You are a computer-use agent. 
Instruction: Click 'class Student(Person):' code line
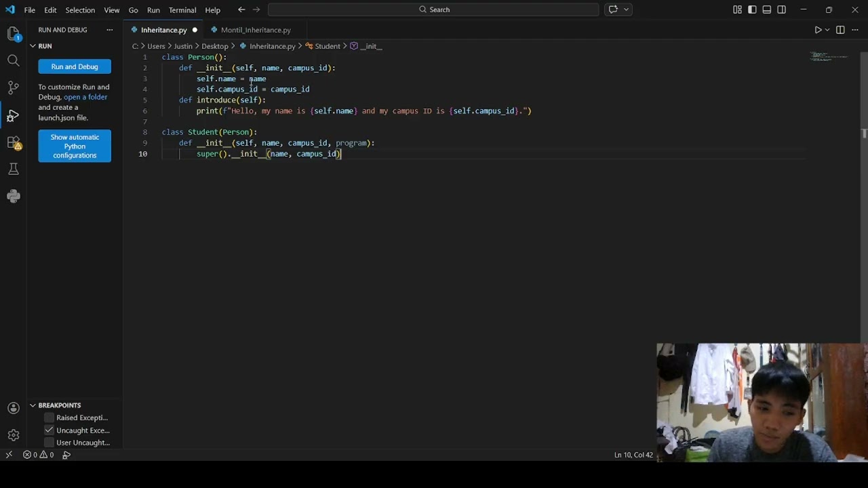pos(210,132)
